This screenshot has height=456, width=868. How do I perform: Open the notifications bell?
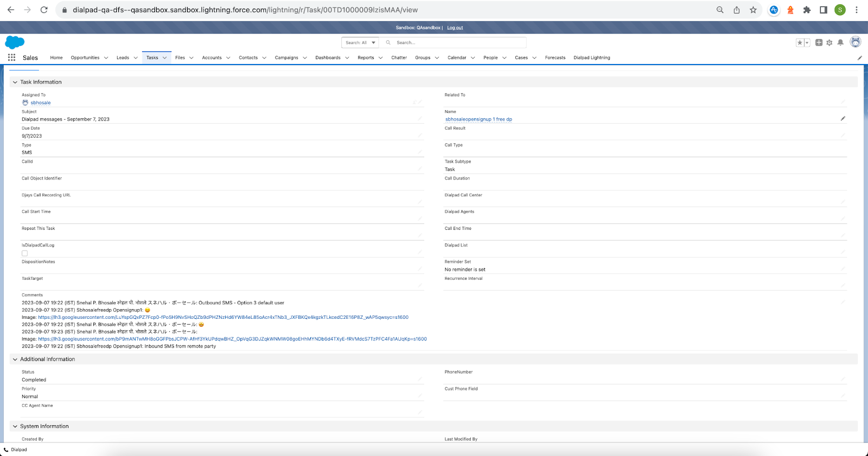[840, 42]
